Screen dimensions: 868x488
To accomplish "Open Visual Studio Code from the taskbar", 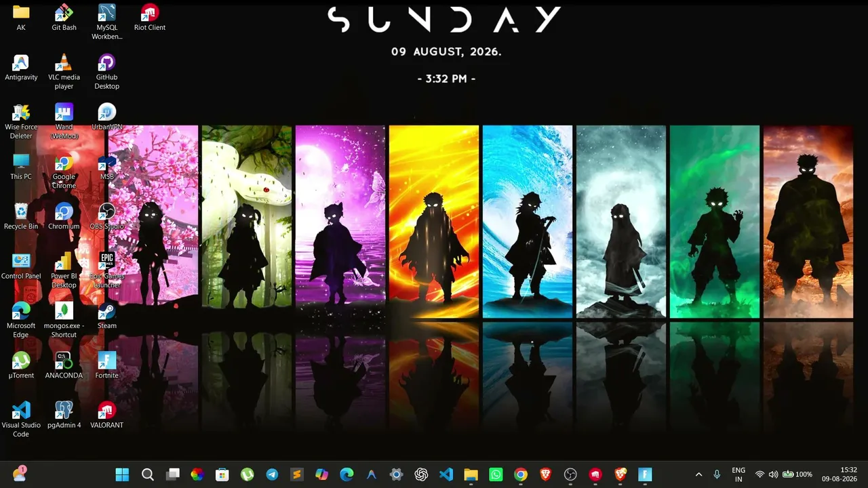I will point(446,474).
